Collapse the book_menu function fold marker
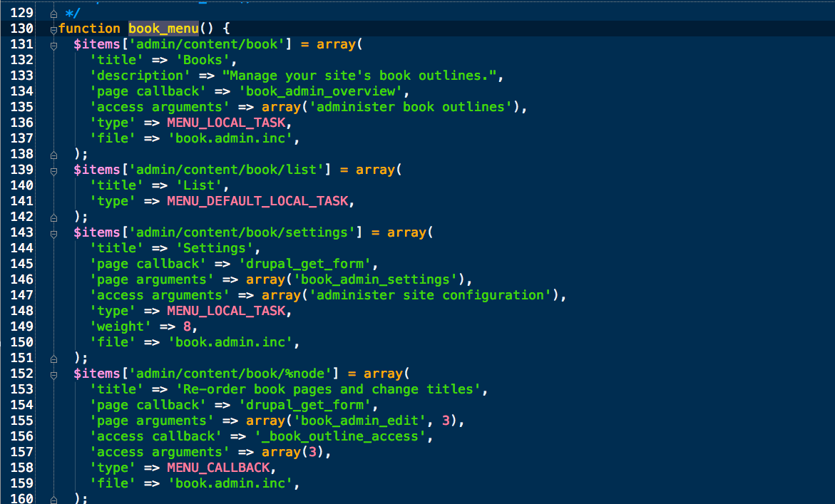 [53, 29]
